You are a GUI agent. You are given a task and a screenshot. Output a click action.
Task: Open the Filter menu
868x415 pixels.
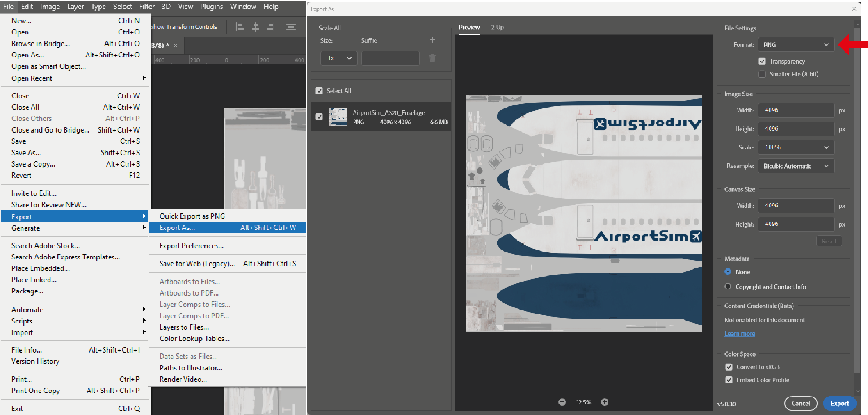point(147,7)
